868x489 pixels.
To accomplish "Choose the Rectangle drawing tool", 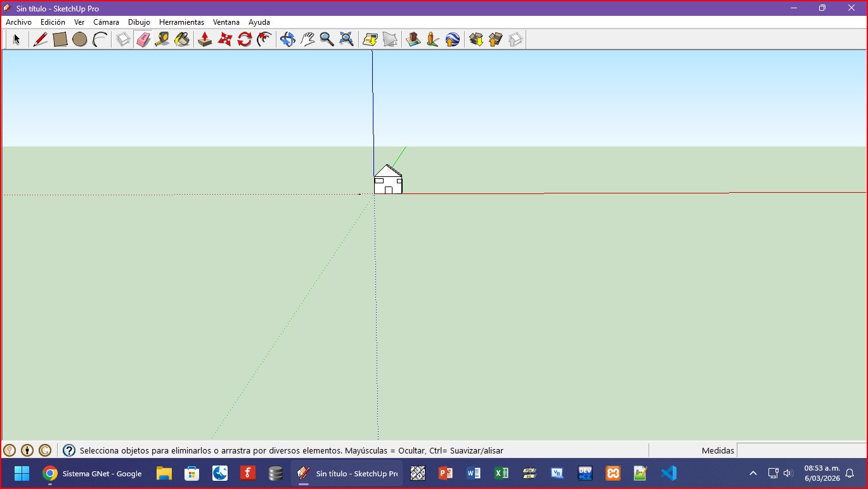I will (x=60, y=39).
